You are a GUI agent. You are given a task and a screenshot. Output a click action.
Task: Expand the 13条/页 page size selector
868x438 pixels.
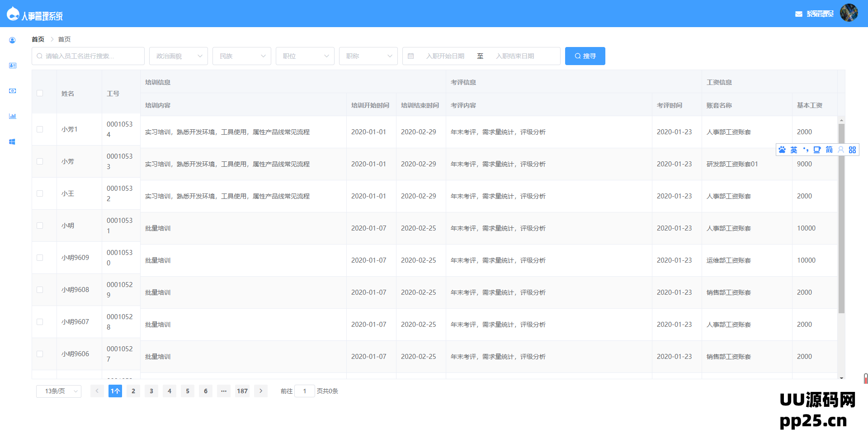[x=59, y=391]
